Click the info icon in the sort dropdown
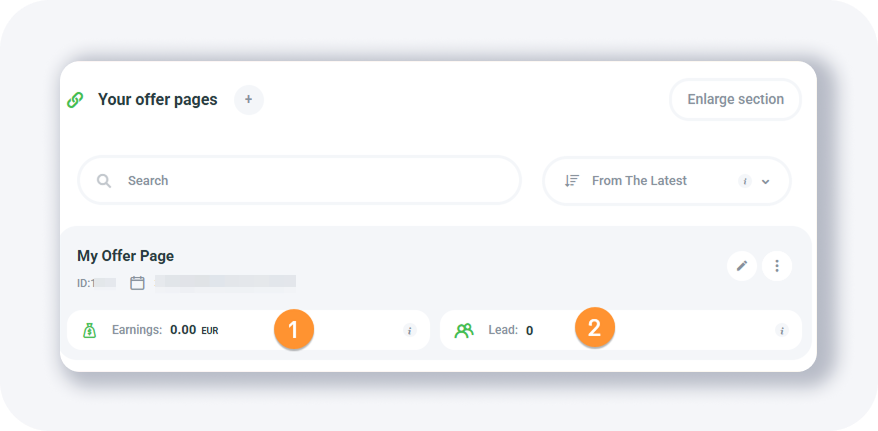Screen dimensions: 878x431 click(744, 181)
